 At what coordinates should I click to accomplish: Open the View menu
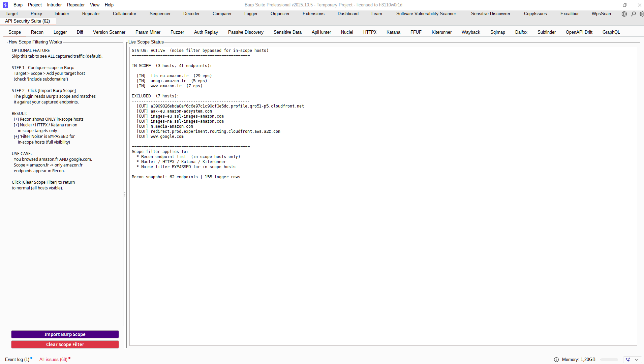point(95,5)
